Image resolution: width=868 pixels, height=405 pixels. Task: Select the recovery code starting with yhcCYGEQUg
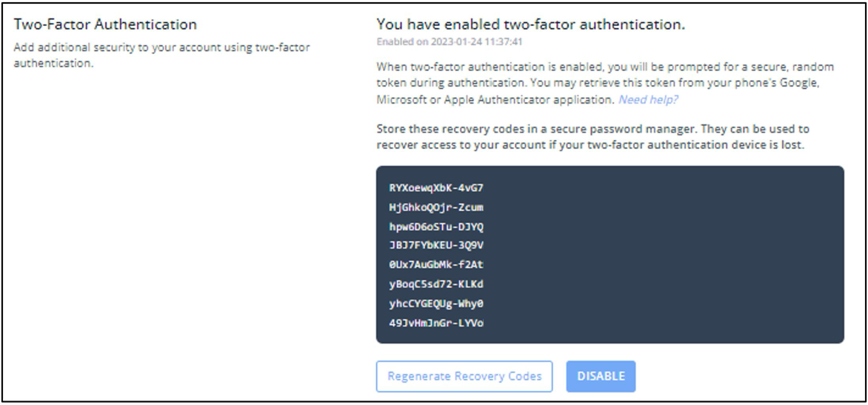coord(436,304)
